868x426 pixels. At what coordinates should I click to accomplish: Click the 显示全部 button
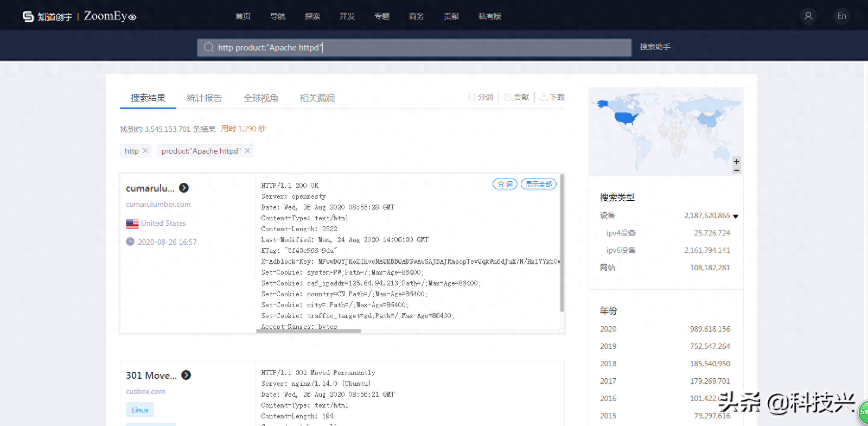(x=539, y=185)
